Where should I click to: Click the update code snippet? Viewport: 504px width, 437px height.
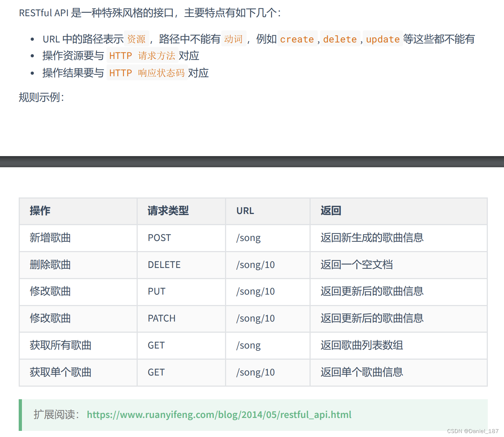383,39
